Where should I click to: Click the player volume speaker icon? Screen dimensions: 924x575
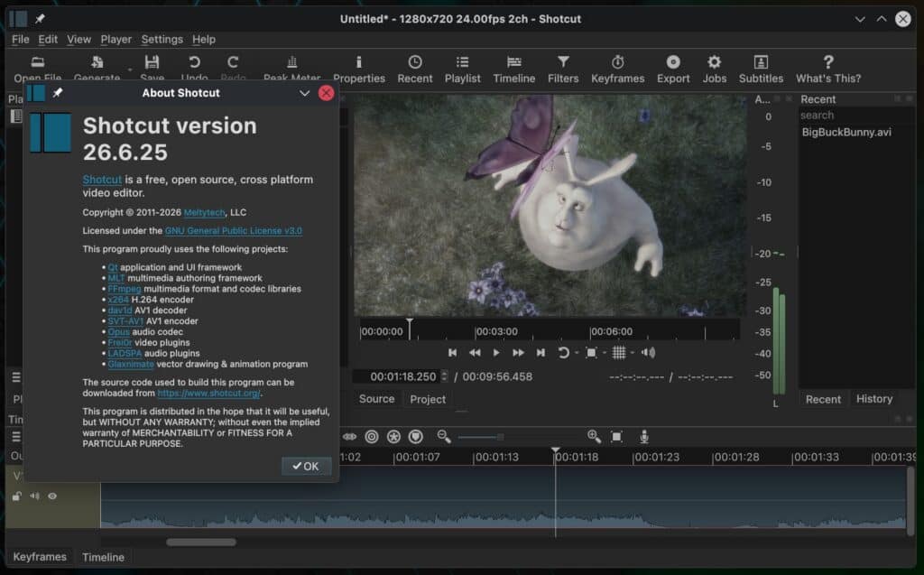coord(648,353)
